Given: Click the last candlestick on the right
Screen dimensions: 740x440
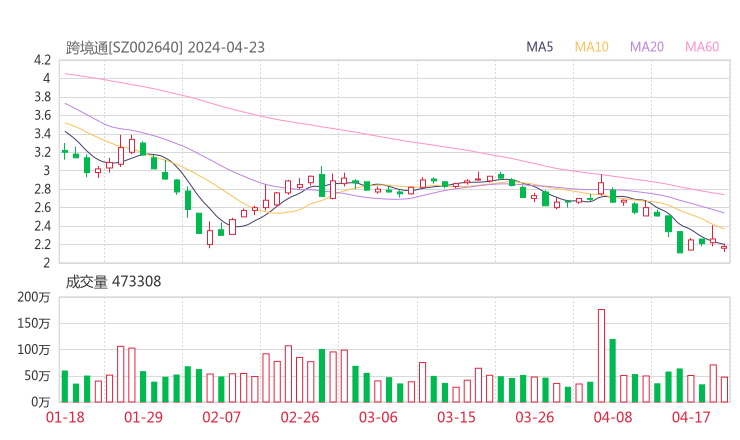Looking at the screenshot, I should point(724,247).
